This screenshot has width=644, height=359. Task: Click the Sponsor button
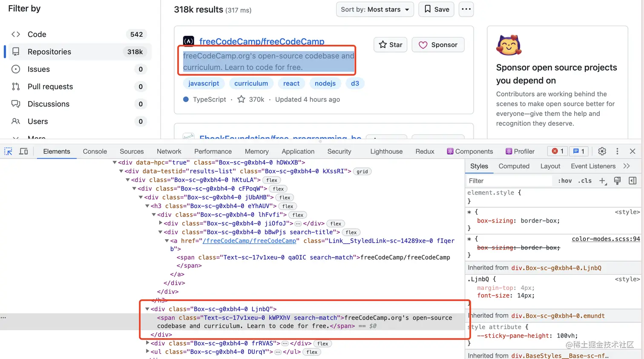438,45
